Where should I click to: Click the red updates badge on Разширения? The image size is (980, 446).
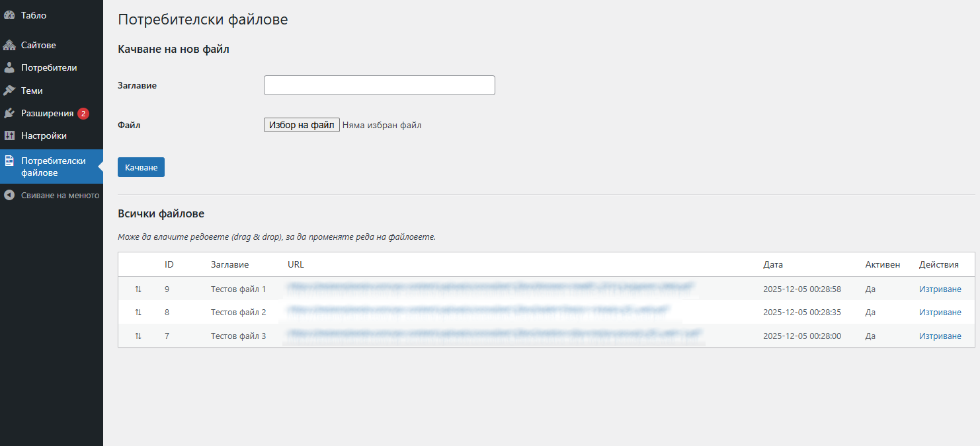83,114
